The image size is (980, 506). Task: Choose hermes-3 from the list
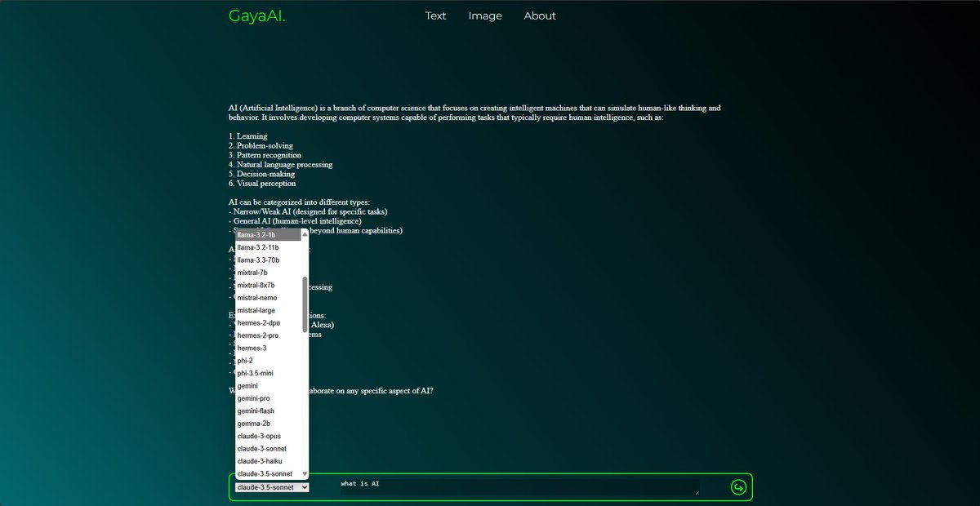pyautogui.click(x=268, y=348)
